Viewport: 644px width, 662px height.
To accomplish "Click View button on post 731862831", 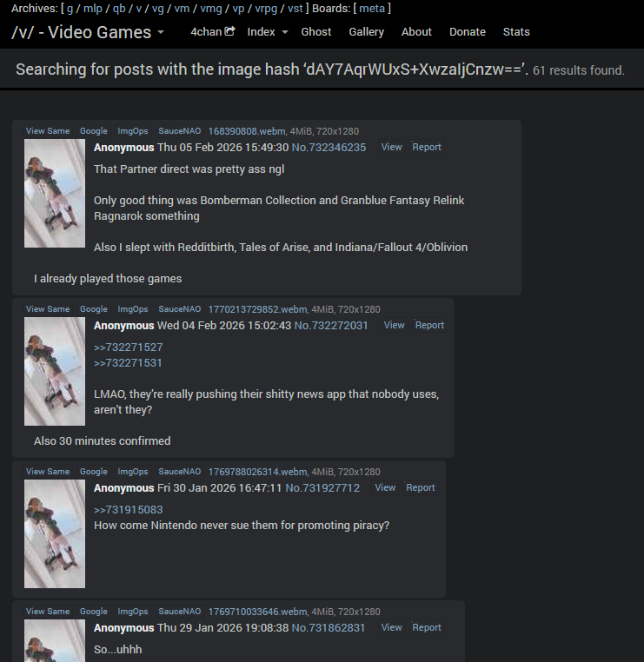I will [391, 627].
